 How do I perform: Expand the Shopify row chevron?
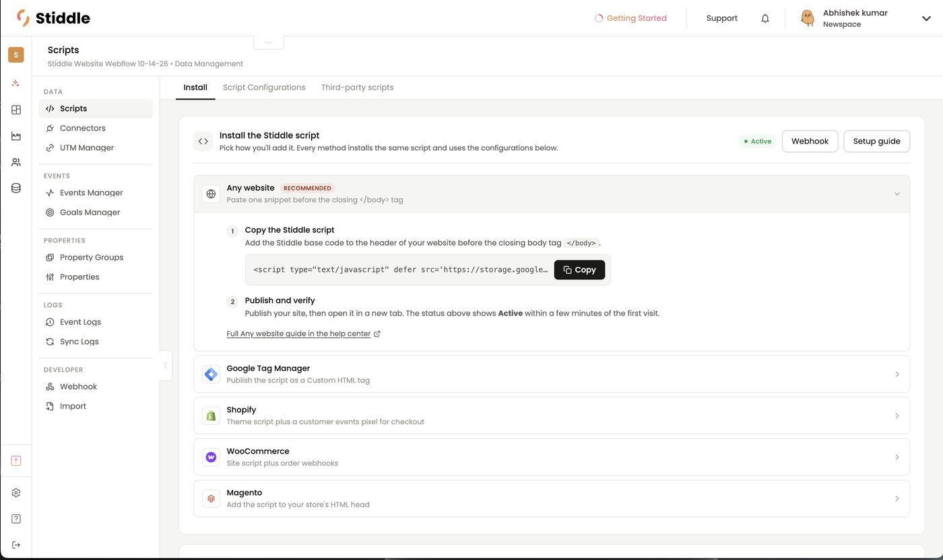897,416
